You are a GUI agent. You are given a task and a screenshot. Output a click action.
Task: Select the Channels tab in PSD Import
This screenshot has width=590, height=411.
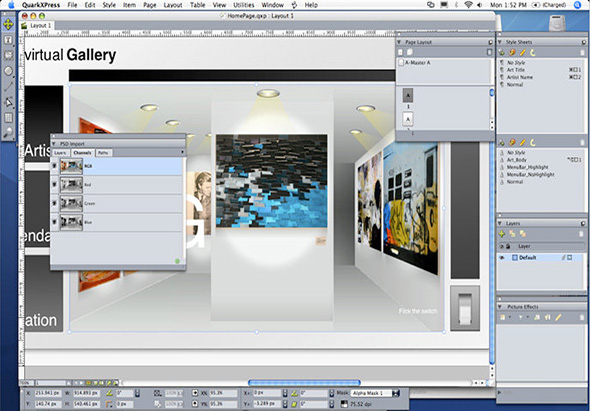[x=82, y=153]
